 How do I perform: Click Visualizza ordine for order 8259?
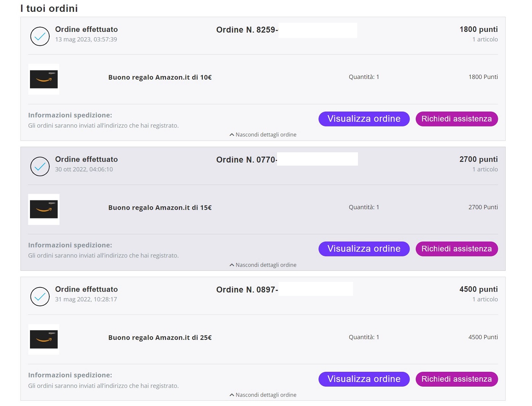pos(364,119)
